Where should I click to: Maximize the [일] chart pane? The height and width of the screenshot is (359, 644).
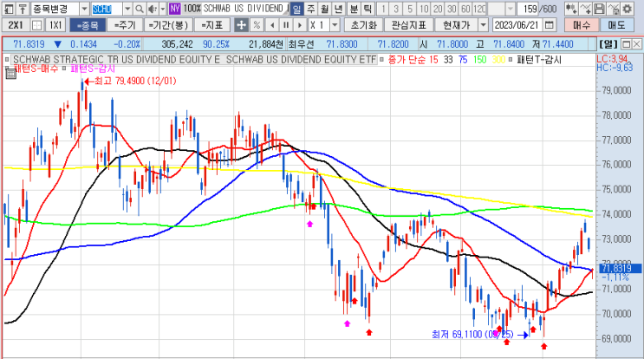point(627,44)
